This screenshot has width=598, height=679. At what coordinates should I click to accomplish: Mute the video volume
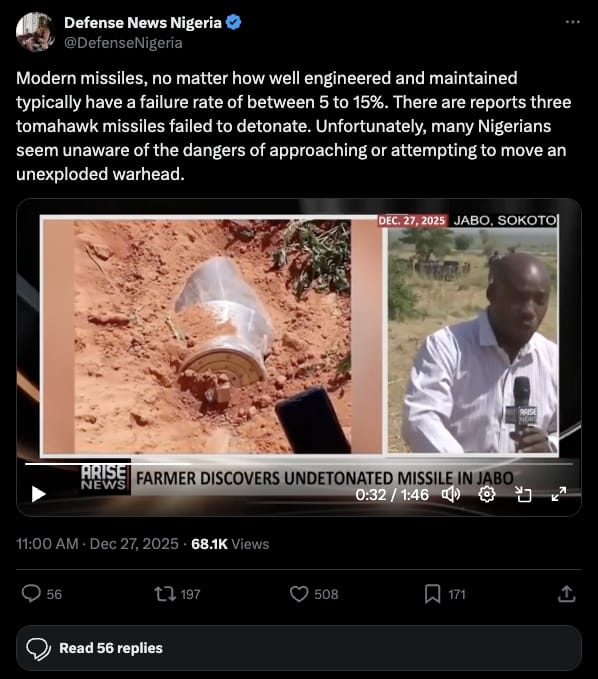point(451,494)
